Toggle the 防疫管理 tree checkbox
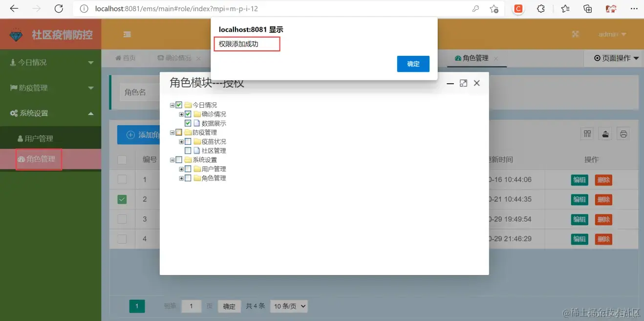 pyautogui.click(x=179, y=133)
